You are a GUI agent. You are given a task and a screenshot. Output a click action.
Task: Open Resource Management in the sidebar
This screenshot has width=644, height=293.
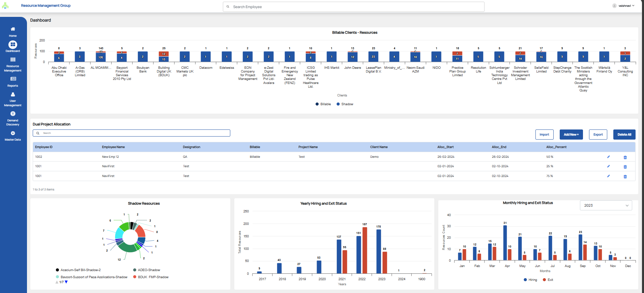click(13, 60)
